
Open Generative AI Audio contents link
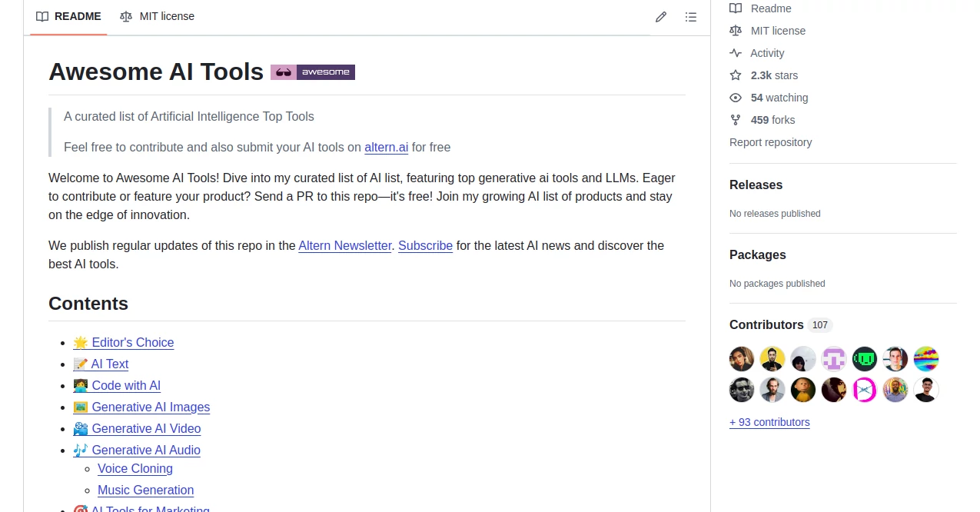pos(137,450)
